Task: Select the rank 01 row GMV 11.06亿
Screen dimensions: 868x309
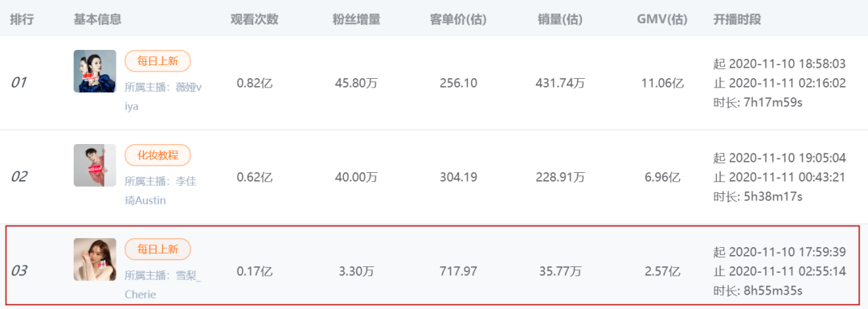Action: coord(662,84)
